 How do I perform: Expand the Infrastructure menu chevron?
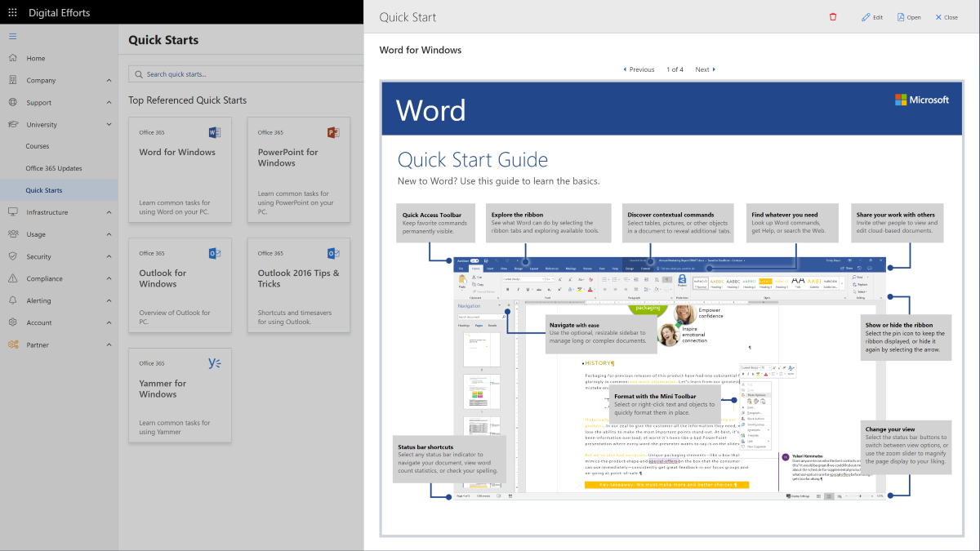109,212
